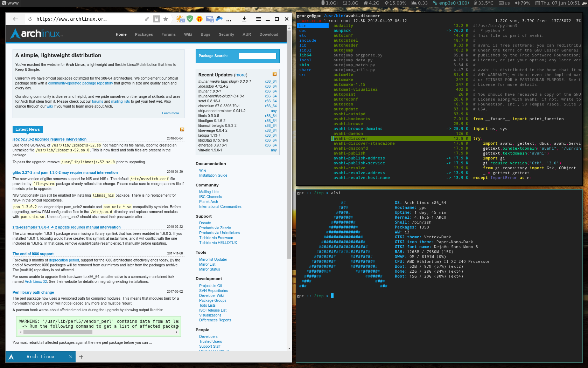Open the Wiki navigation item in header

[188, 34]
